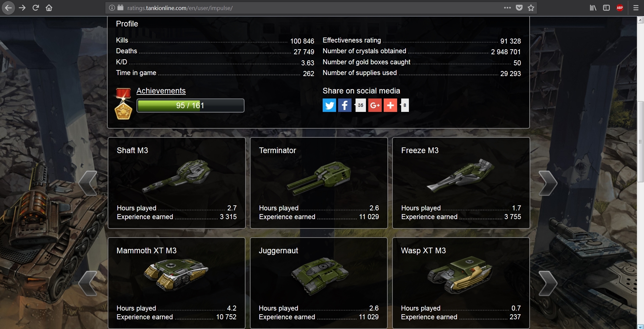Click the Deaths value 27 749
Viewport: 644px width, 329px height.
pyautogui.click(x=304, y=52)
